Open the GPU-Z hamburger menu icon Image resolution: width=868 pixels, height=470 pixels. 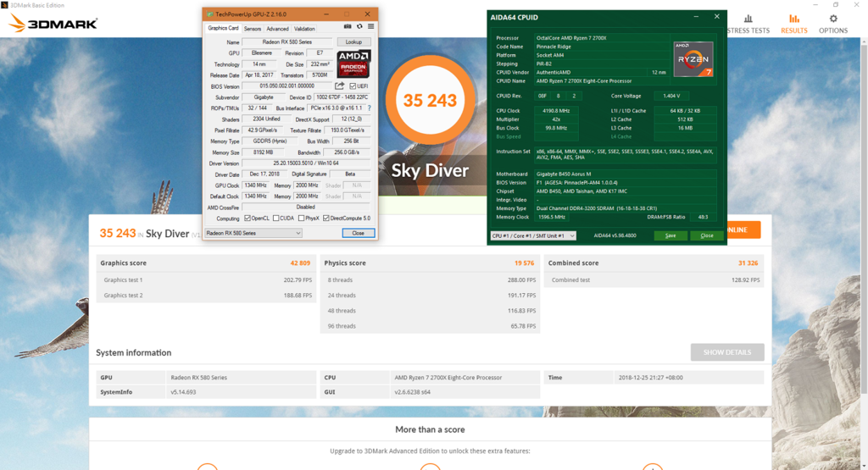[371, 26]
